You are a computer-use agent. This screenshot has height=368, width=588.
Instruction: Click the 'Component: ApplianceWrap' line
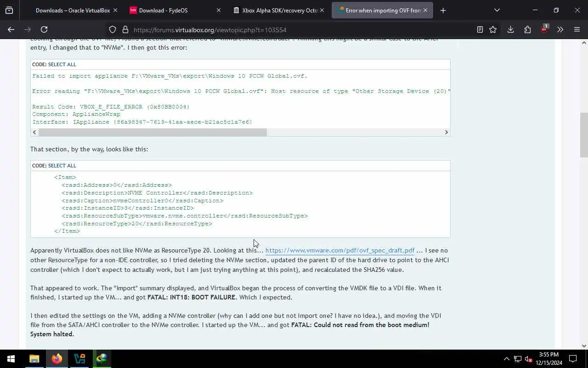click(x=76, y=114)
